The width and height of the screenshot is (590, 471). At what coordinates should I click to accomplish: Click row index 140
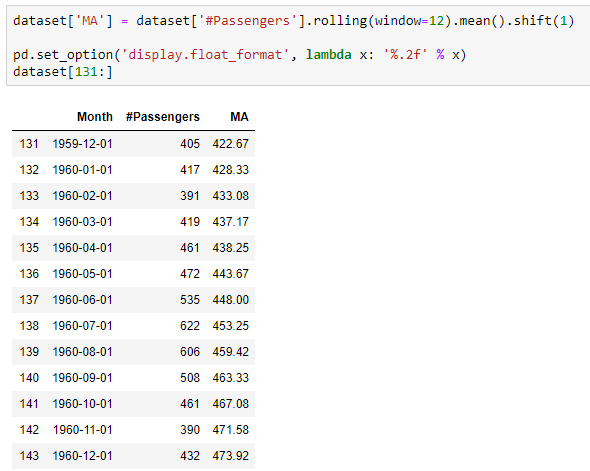click(x=29, y=377)
